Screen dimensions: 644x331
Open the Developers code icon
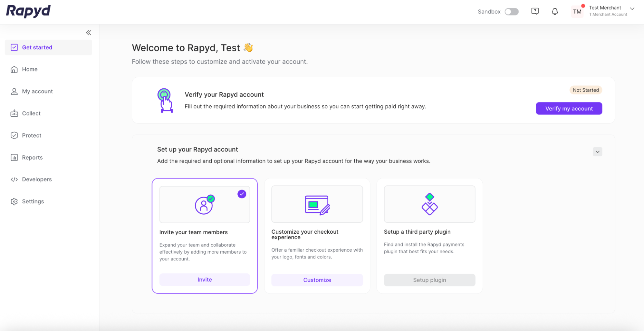pos(14,179)
